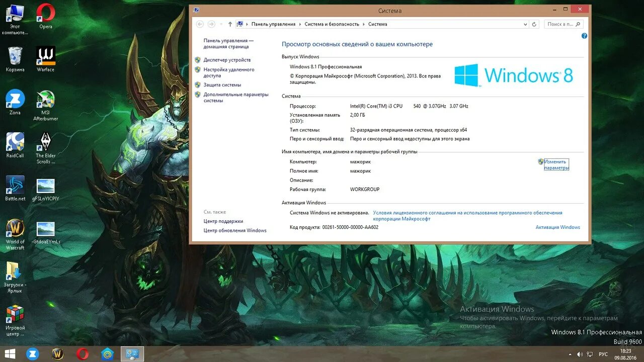
Task: Click Изменить параметры link
Action: click(556, 165)
